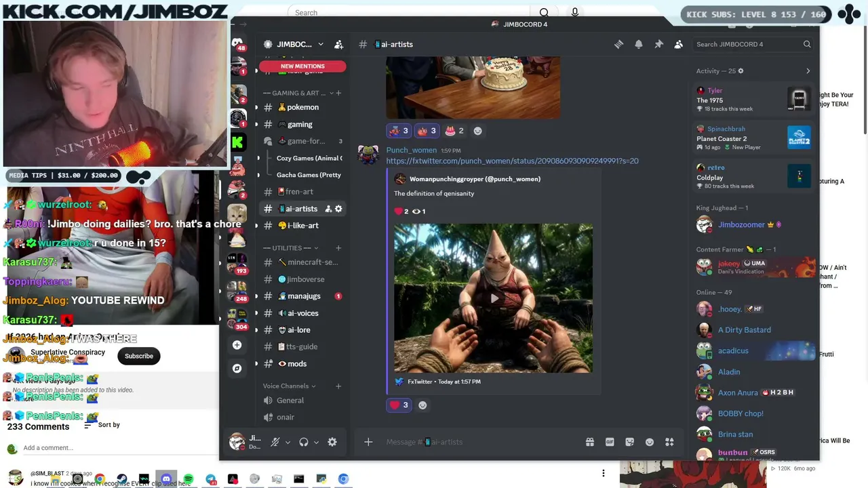Edit ai-artists channel settings gear
868x488 pixels.
pos(339,209)
